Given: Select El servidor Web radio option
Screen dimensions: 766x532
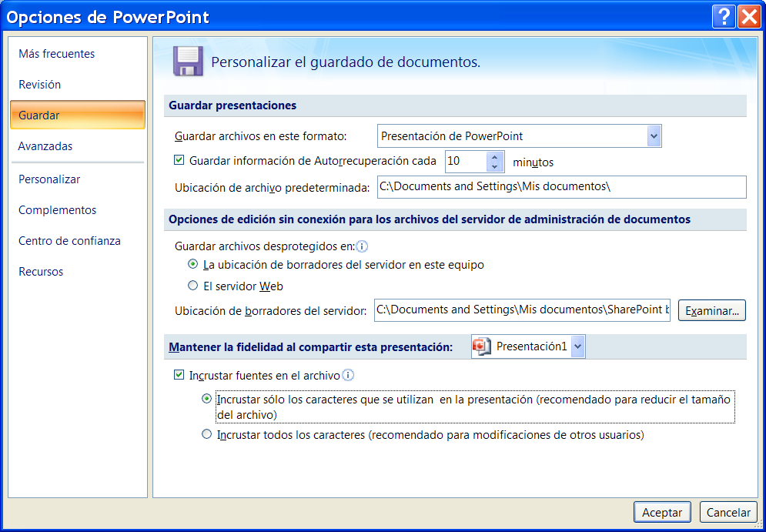Looking at the screenshot, I should tap(193, 286).
